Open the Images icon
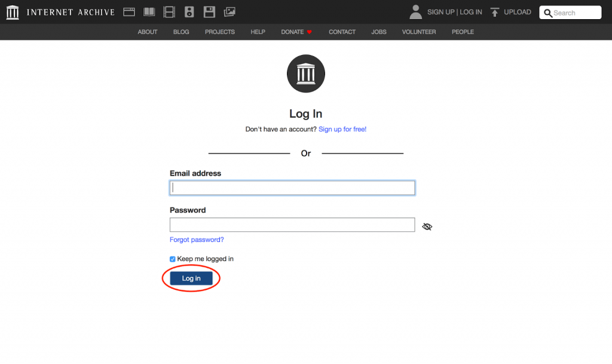This screenshot has width=612, height=364. [229, 12]
